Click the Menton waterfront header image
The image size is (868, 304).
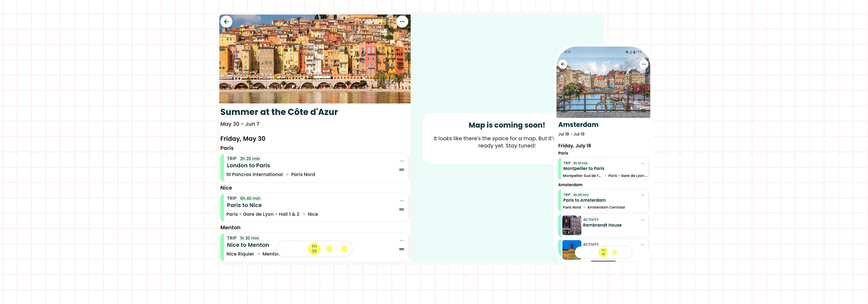(x=315, y=59)
